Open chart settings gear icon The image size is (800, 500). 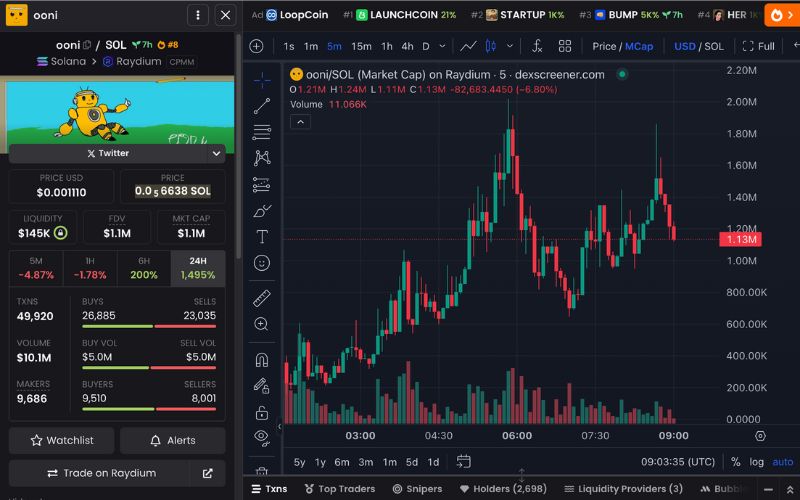(x=760, y=436)
